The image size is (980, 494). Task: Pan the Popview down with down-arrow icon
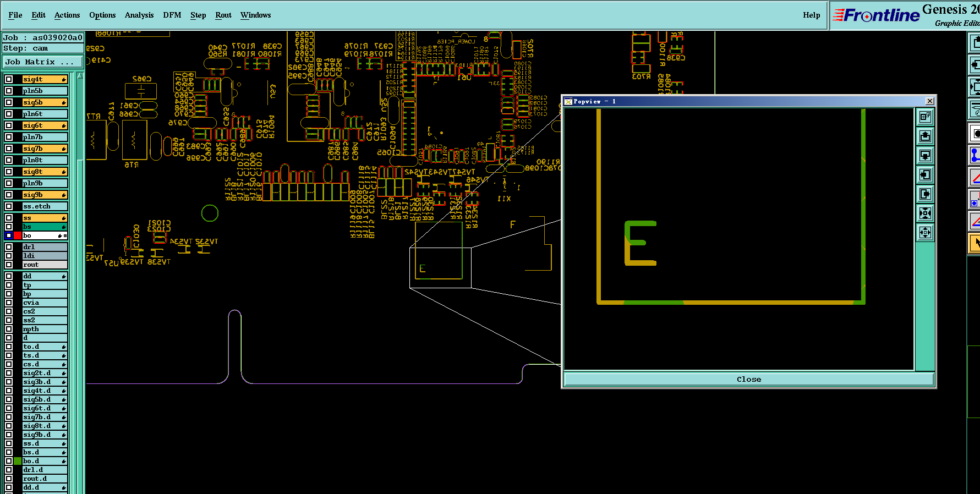pyautogui.click(x=925, y=155)
